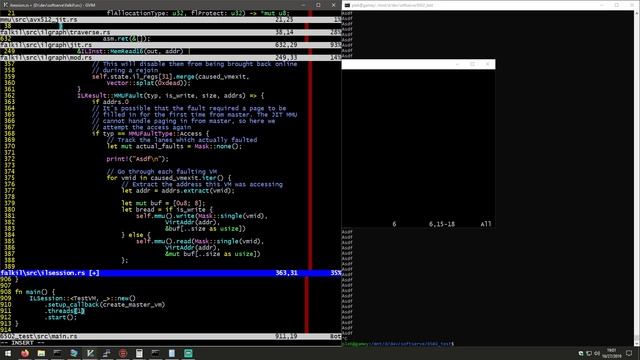Click the gVim icon in the title bar
Image resolution: width=640 pixels, height=360 pixels.
point(5,5)
